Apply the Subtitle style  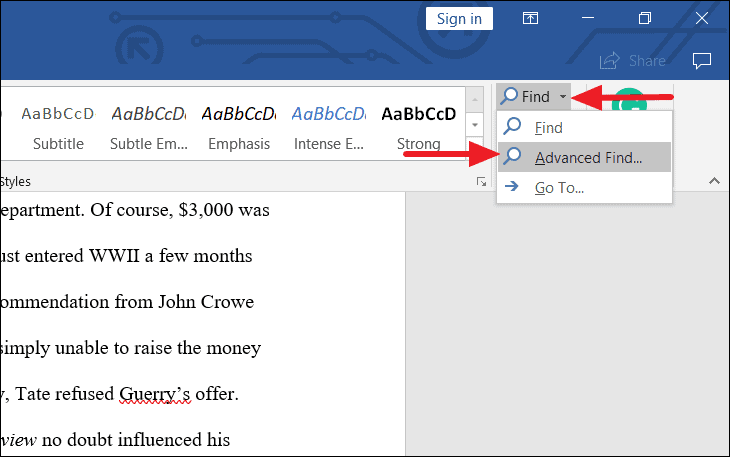pyautogui.click(x=58, y=128)
